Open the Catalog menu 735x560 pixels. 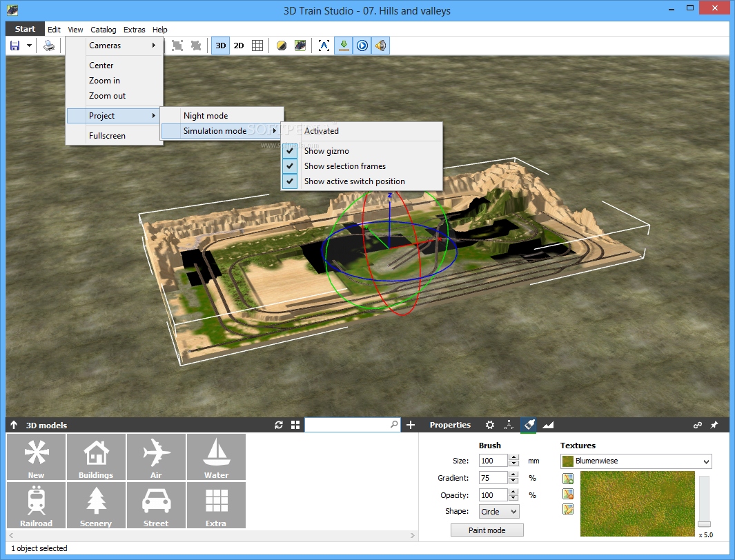103,30
